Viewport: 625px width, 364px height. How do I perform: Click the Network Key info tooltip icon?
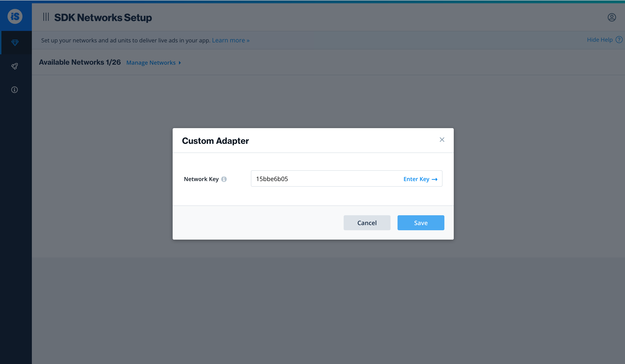tap(224, 179)
